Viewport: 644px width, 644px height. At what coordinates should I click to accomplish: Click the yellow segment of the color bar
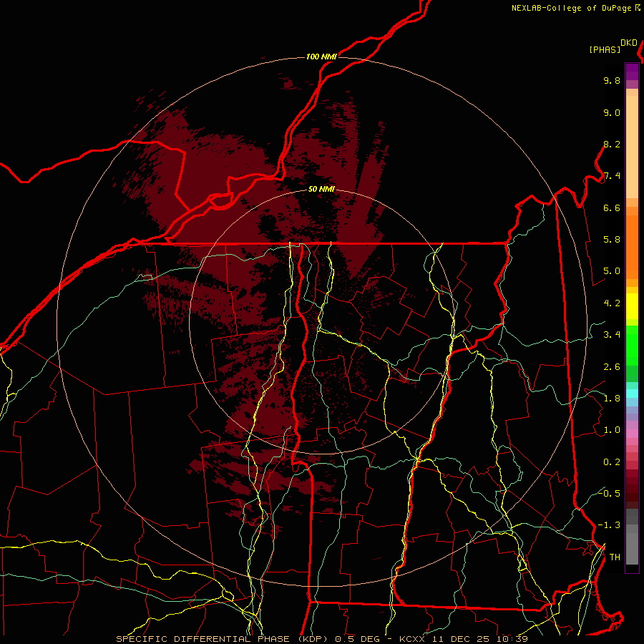pos(632,306)
